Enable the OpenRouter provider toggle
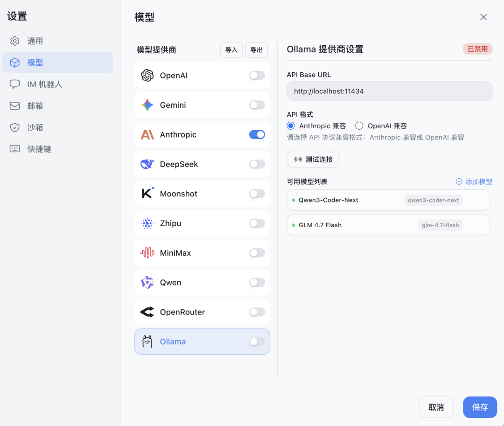The height and width of the screenshot is (426, 504). click(257, 312)
